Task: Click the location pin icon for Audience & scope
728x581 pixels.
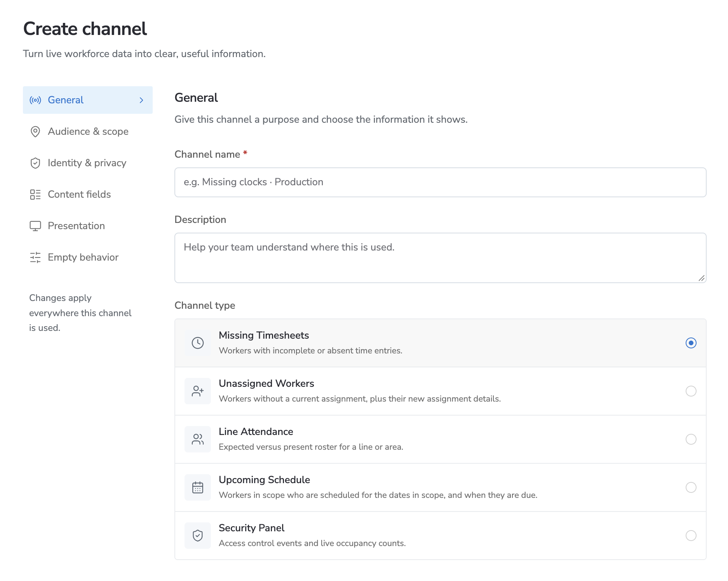Action: pyautogui.click(x=35, y=132)
